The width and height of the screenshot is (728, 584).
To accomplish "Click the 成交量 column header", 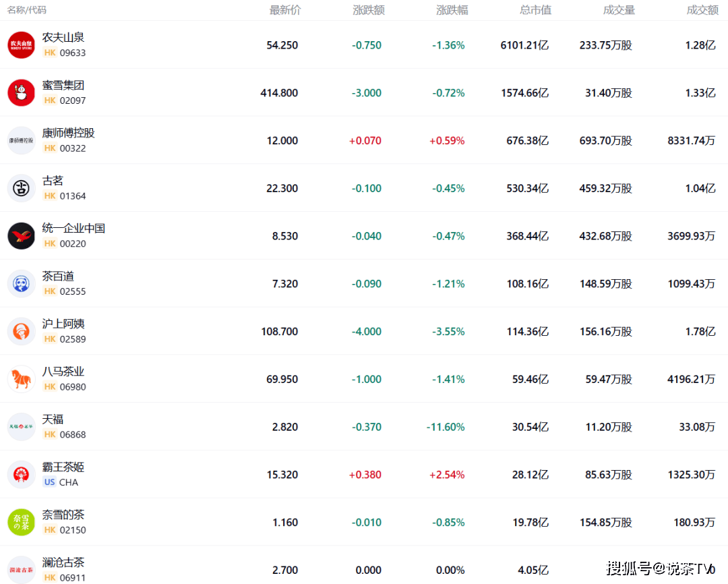I will pyautogui.click(x=619, y=10).
